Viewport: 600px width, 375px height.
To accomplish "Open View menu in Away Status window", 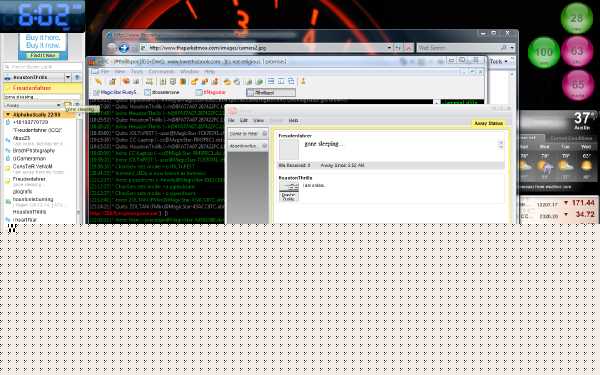I will (259, 121).
